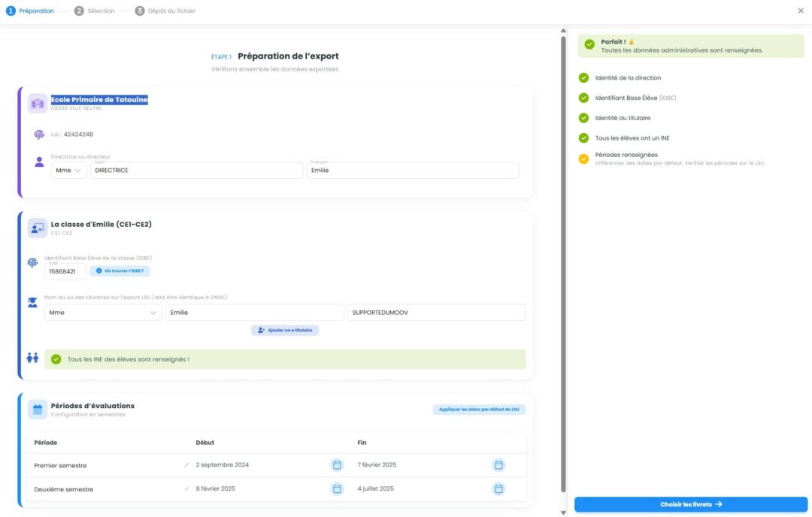Apply the LSU default dates
Screen dimensions: 812x517
pyautogui.click(x=479, y=410)
